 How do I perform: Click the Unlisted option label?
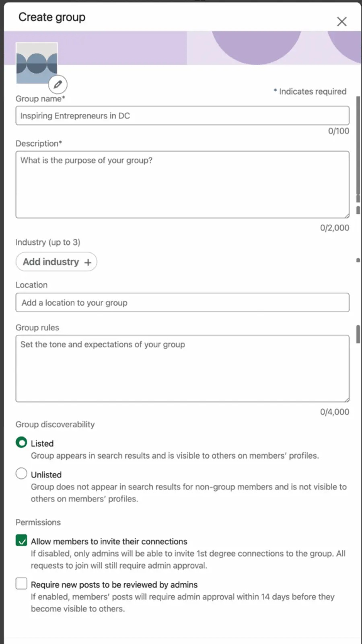[46, 475]
